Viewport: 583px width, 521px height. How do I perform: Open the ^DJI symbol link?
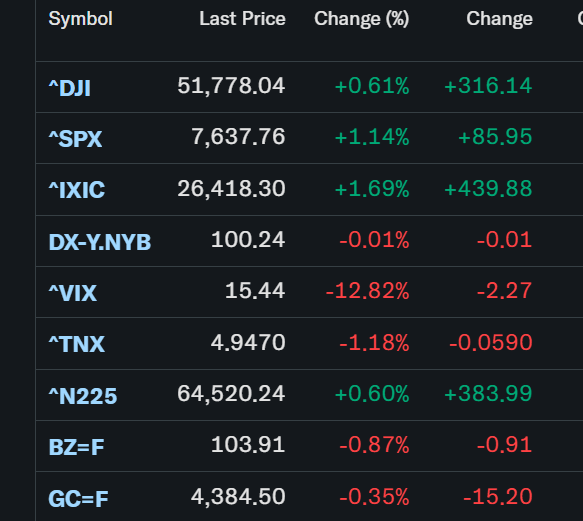[x=70, y=88]
